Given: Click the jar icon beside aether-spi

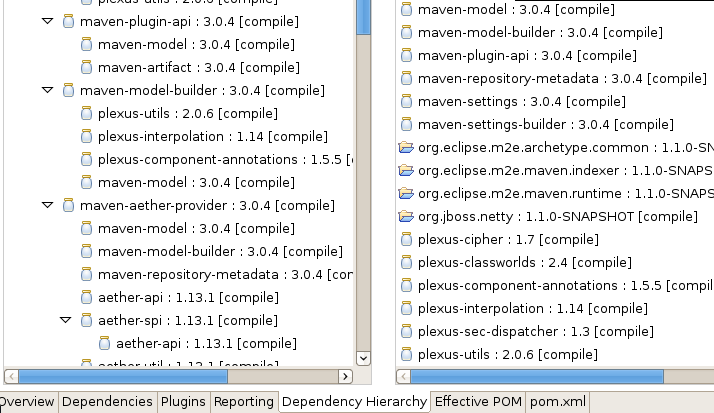Looking at the screenshot, I should coord(87,320).
